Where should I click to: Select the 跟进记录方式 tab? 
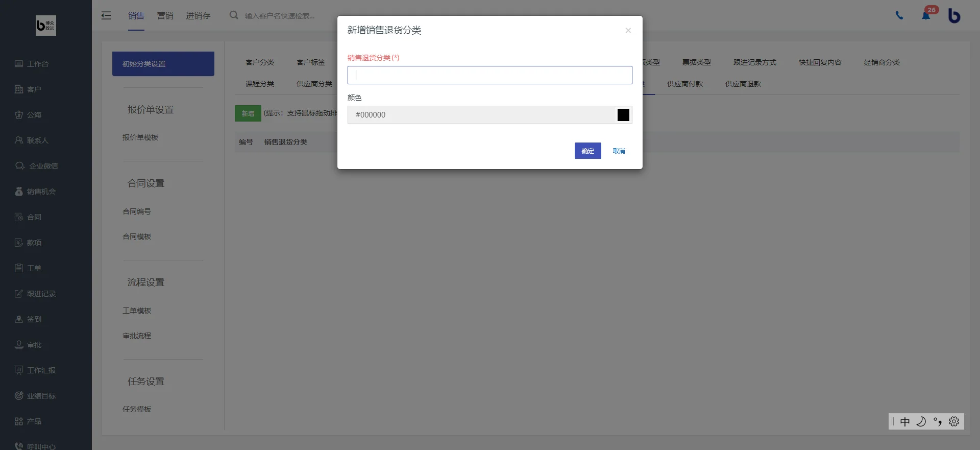(x=755, y=62)
